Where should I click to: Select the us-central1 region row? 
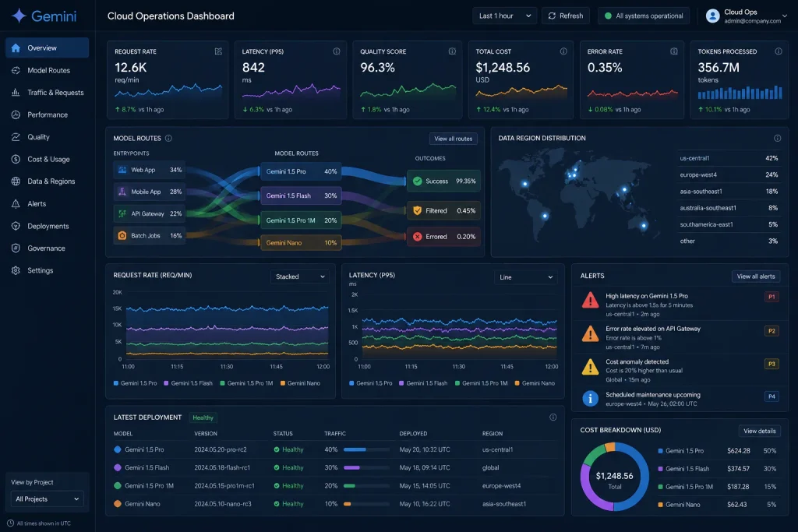tap(729, 158)
